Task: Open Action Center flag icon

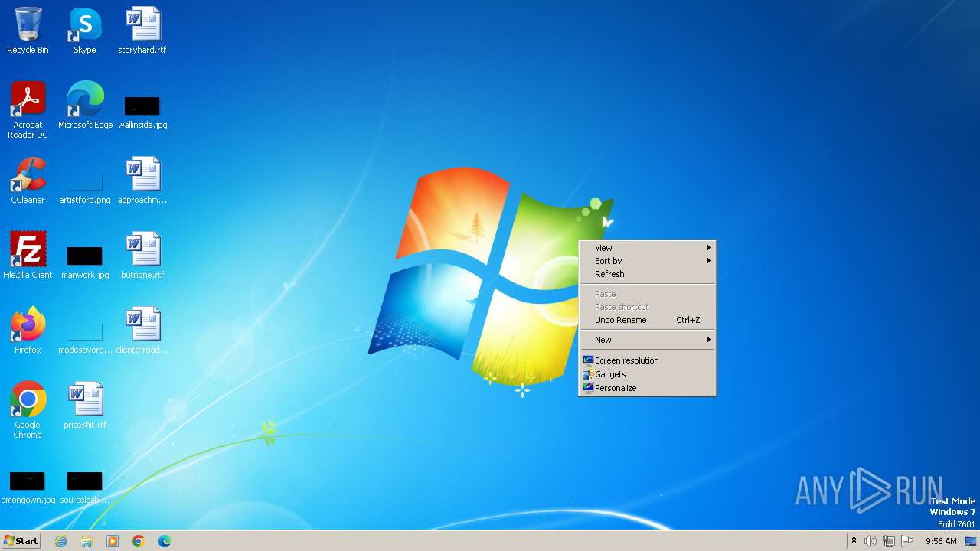Action: [907, 541]
